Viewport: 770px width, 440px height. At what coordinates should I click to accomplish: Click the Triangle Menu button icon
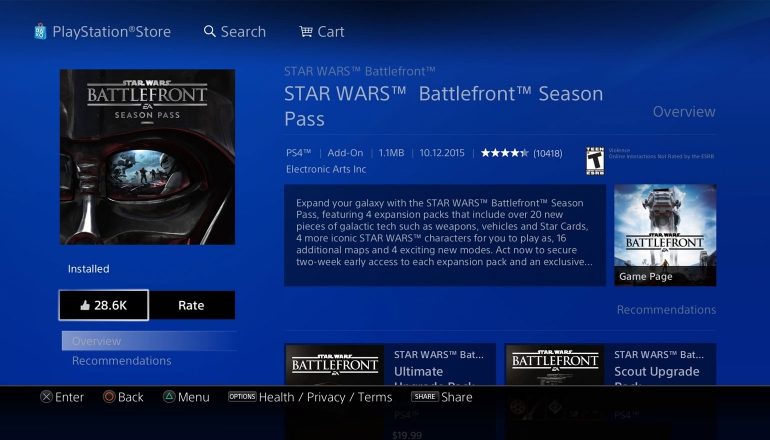coord(169,397)
